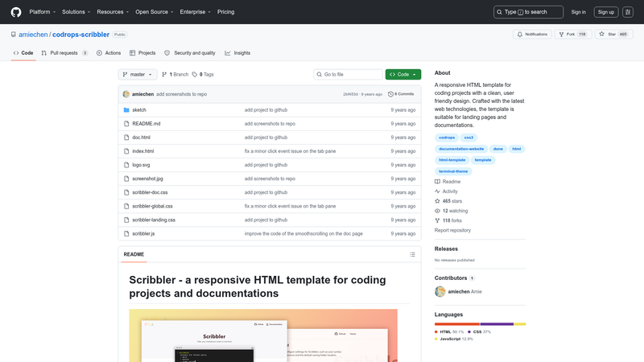
Task: Open the Resources dropdown
Action: pyautogui.click(x=113, y=12)
